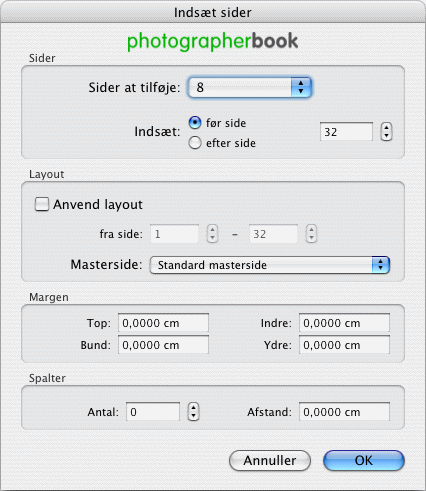
Task: Click the fra side start stepper
Action: click(x=212, y=234)
